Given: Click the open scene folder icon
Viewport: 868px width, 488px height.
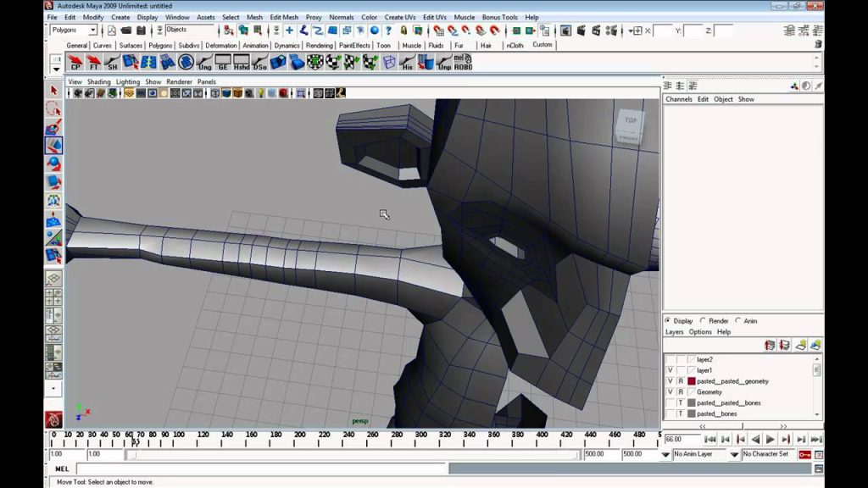Looking at the screenshot, I should [126, 30].
